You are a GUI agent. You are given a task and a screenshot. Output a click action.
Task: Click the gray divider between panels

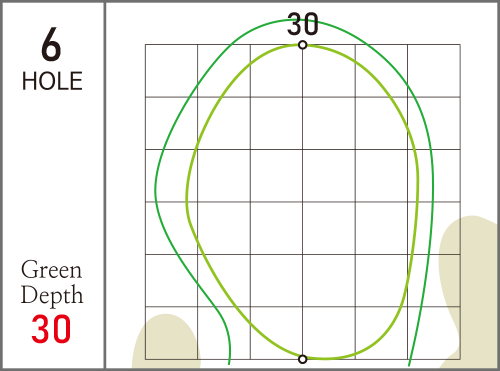coord(105,185)
